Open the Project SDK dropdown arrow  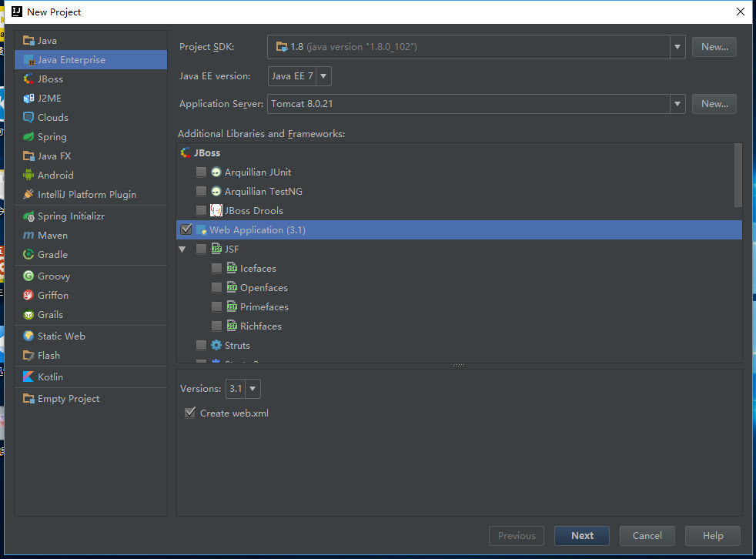677,47
